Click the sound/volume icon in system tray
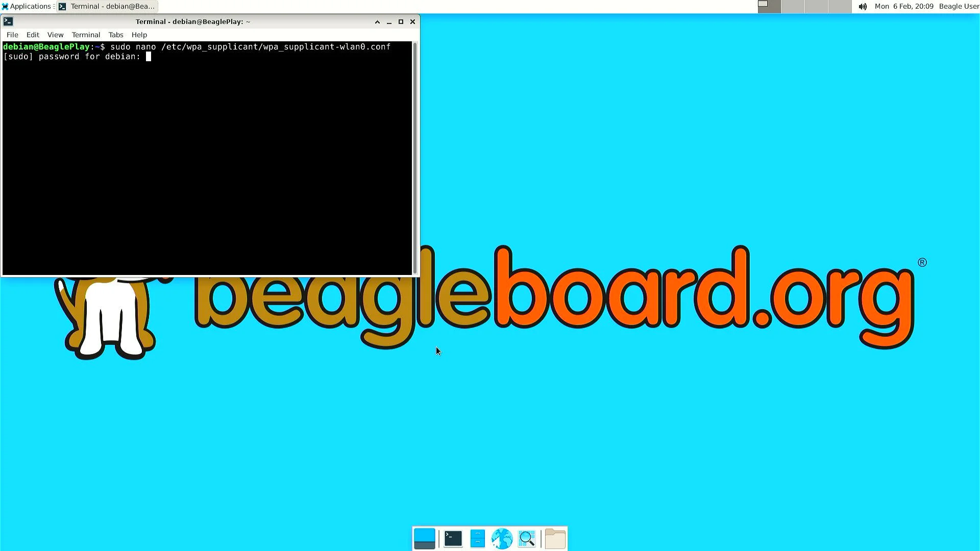This screenshot has width=980, height=551. pos(862,6)
